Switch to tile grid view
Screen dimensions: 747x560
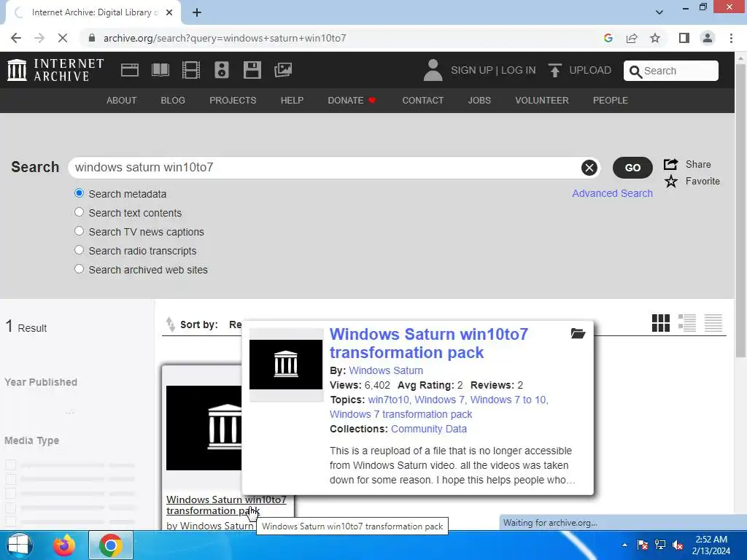click(x=661, y=323)
